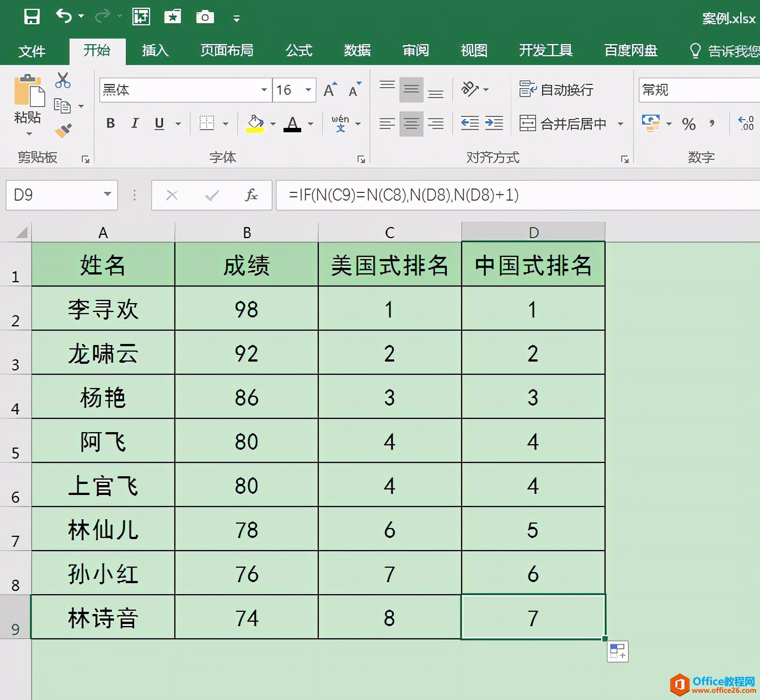Click the Auto Fill Options button near D9
The height and width of the screenshot is (700, 760).
click(618, 651)
